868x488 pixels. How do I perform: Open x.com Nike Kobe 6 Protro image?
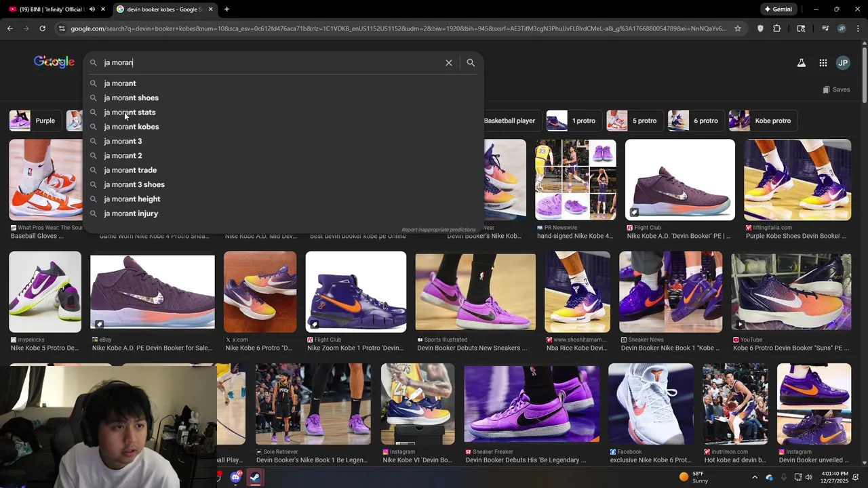pyautogui.click(x=260, y=291)
